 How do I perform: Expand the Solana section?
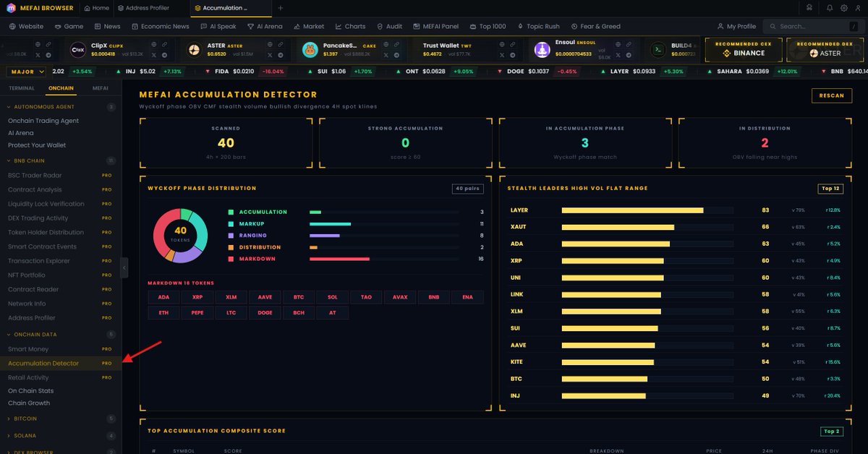[x=61, y=436]
